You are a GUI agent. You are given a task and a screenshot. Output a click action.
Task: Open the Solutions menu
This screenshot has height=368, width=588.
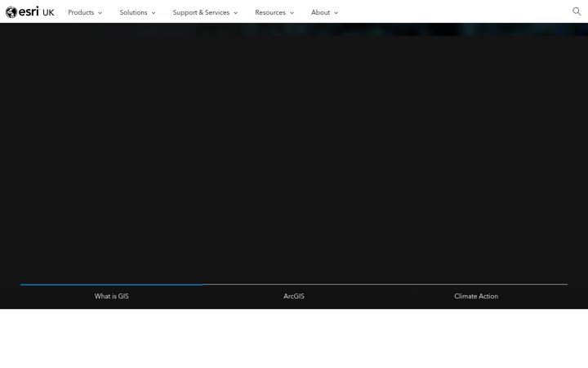137,12
